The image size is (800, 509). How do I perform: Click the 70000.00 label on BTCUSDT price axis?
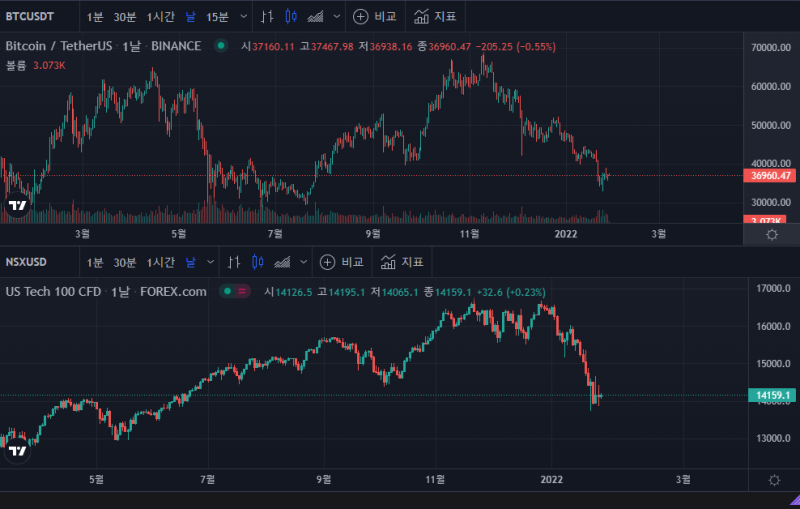[x=771, y=47]
